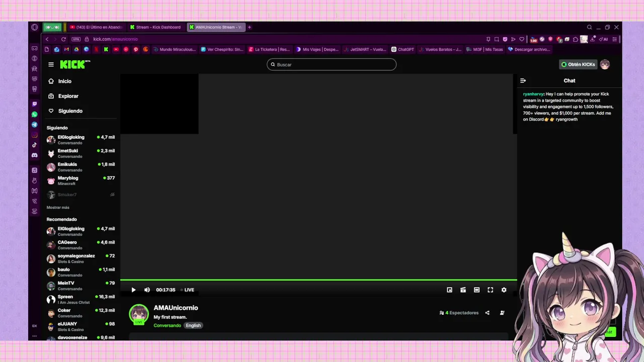
Task: Open Pinterest bookmark icon
Action: point(136,49)
